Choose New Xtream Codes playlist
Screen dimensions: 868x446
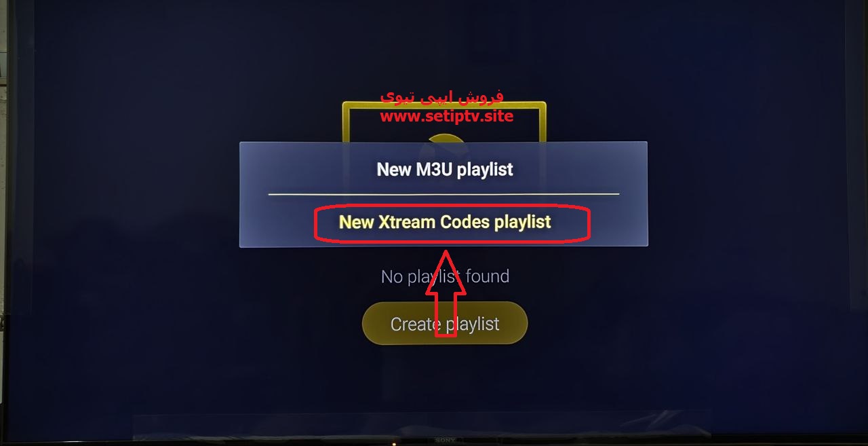tap(445, 222)
